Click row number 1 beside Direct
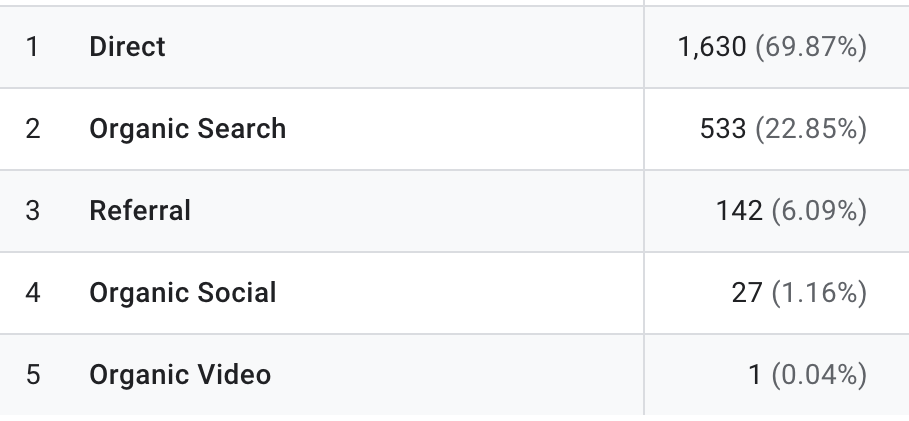Image resolution: width=909 pixels, height=421 pixels. [x=33, y=47]
